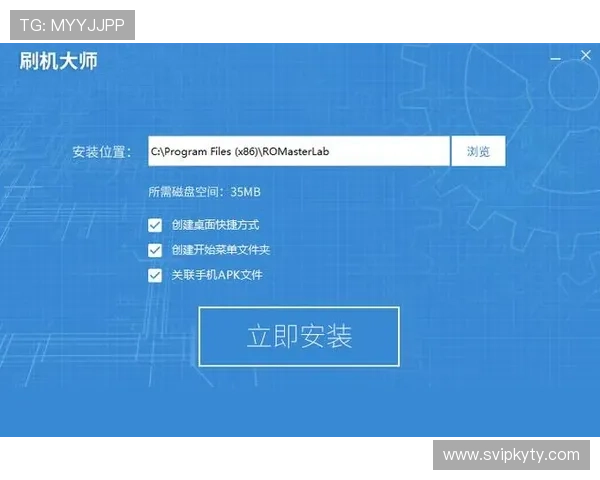Click the 立即安装 install button
The image size is (600, 480).
[299, 336]
